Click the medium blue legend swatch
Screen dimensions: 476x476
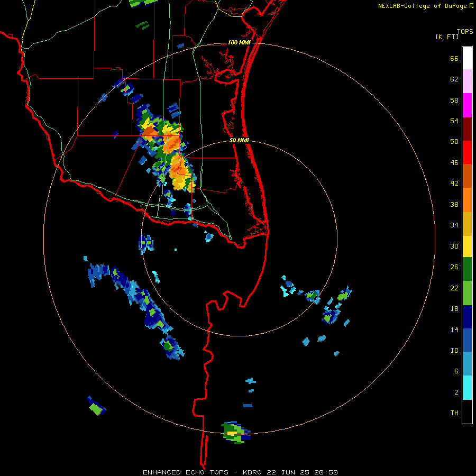pyautogui.click(x=467, y=340)
